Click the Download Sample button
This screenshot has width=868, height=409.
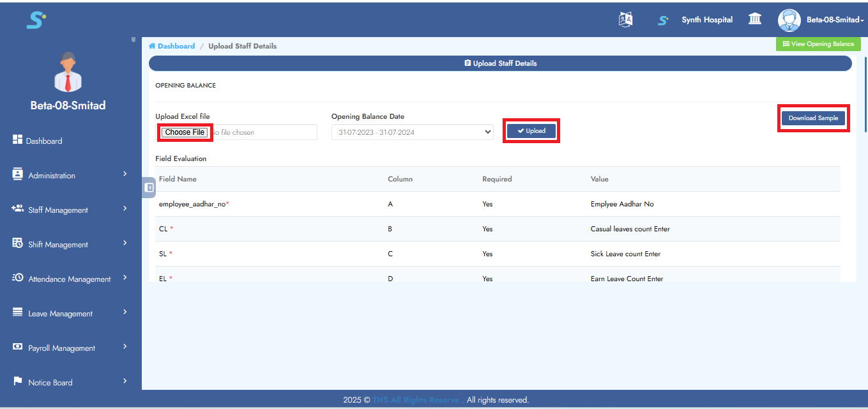point(813,118)
